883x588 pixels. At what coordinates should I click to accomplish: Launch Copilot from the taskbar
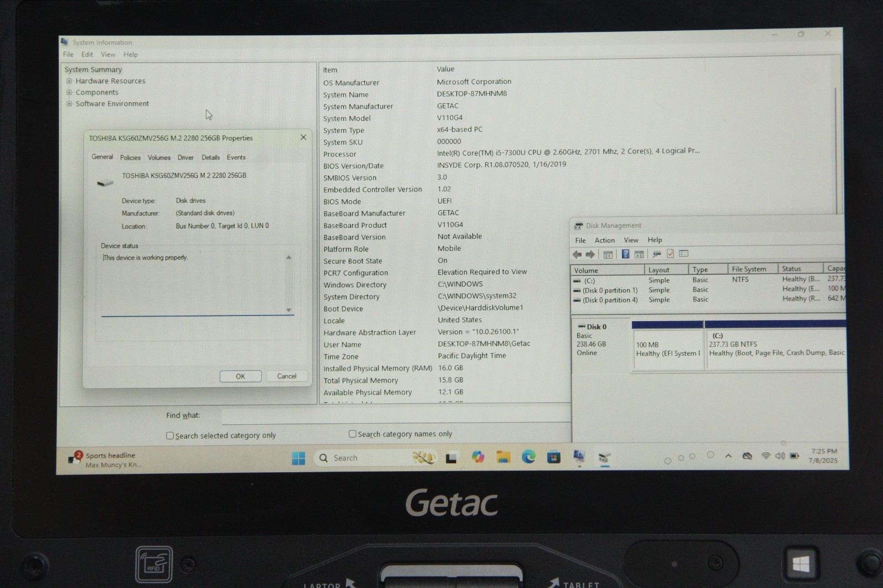478,457
